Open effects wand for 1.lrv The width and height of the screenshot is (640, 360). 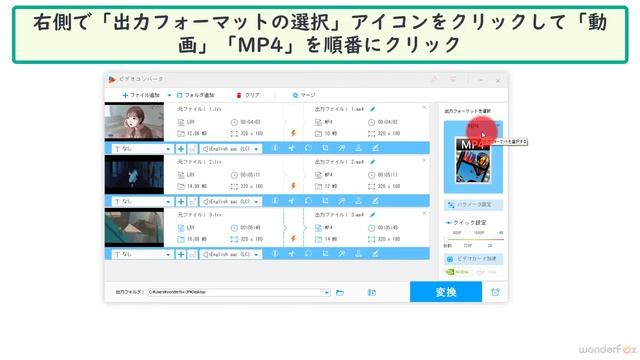(x=342, y=148)
